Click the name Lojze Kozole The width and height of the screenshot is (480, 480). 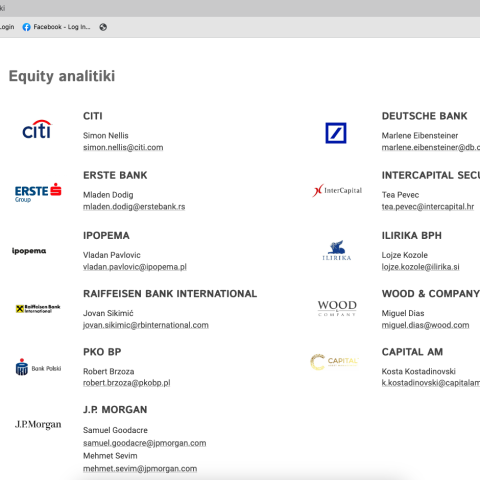405,255
